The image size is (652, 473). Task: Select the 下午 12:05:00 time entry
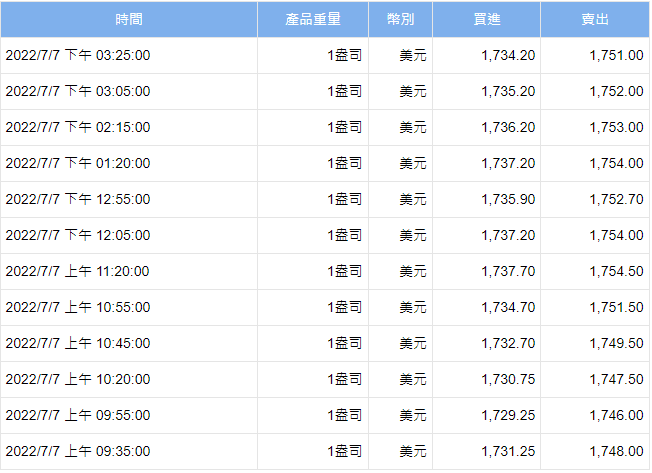coord(78,235)
